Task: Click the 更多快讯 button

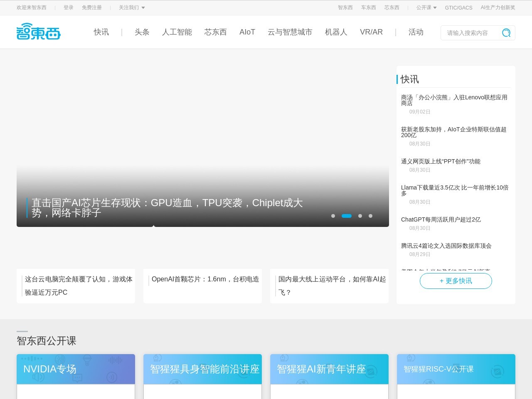Action: click(456, 281)
